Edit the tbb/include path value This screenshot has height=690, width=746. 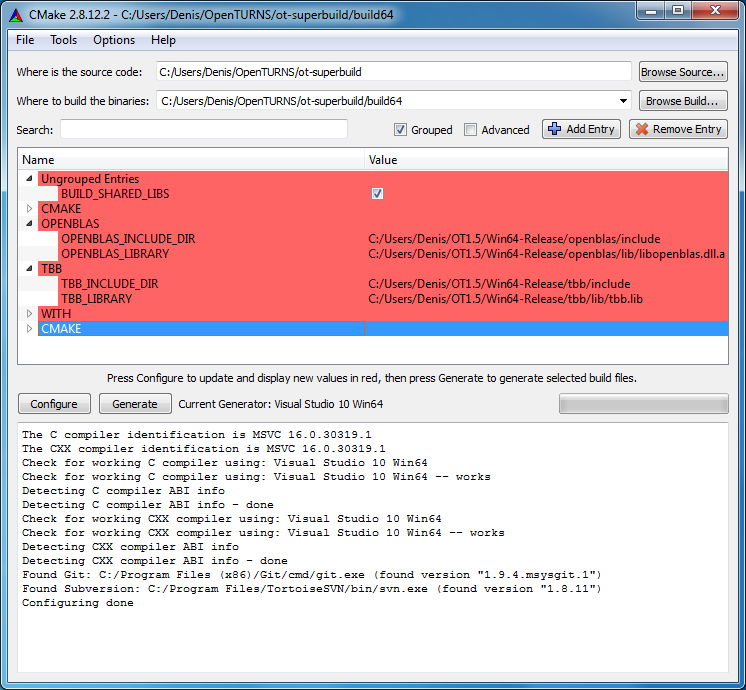[x=499, y=284]
